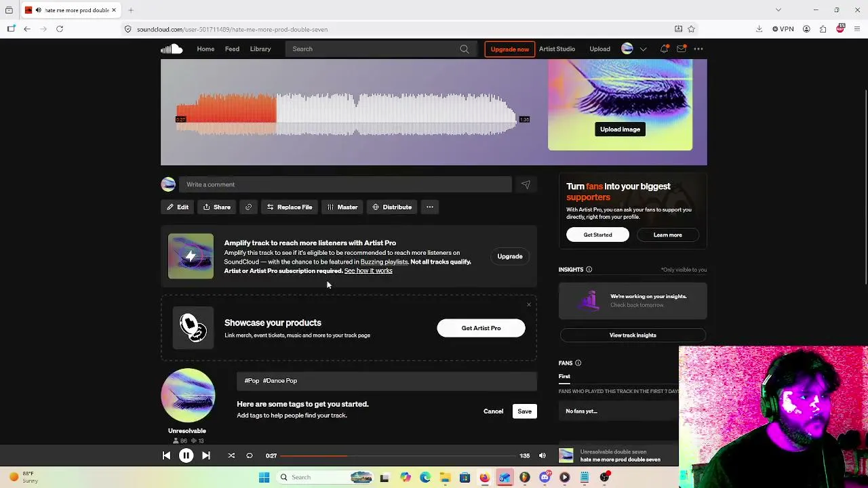Edit the track details
Screen dimensions: 868x488
coord(178,207)
